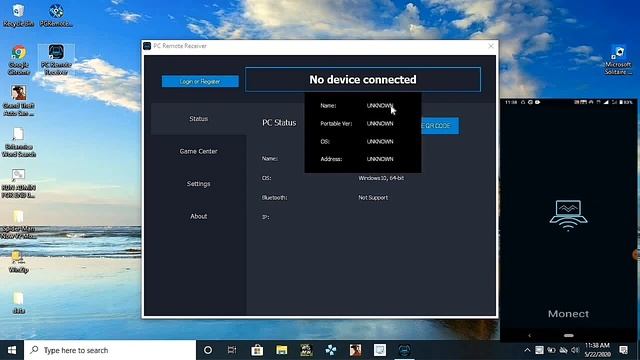Viewport: 640px width, 360px height.
Task: Click the Bluetooth 'Not Support' value
Action: 373,198
